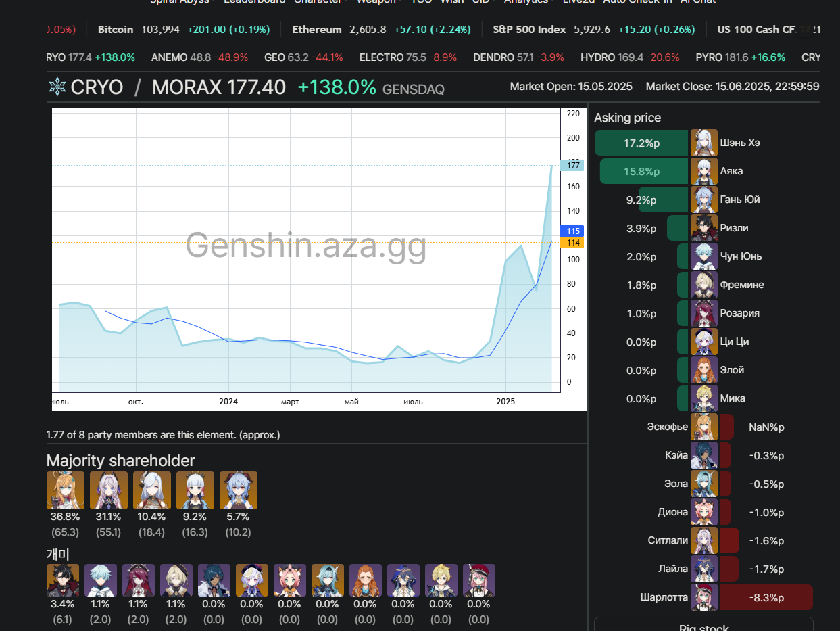Select Layla portrait in the 개미 row
The image size is (840, 631).
(x=403, y=580)
